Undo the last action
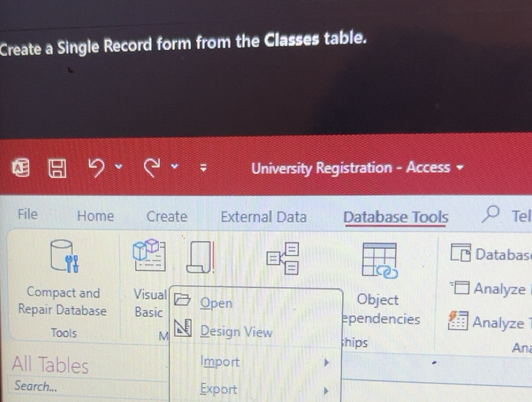The height and width of the screenshot is (402, 532). click(x=97, y=168)
